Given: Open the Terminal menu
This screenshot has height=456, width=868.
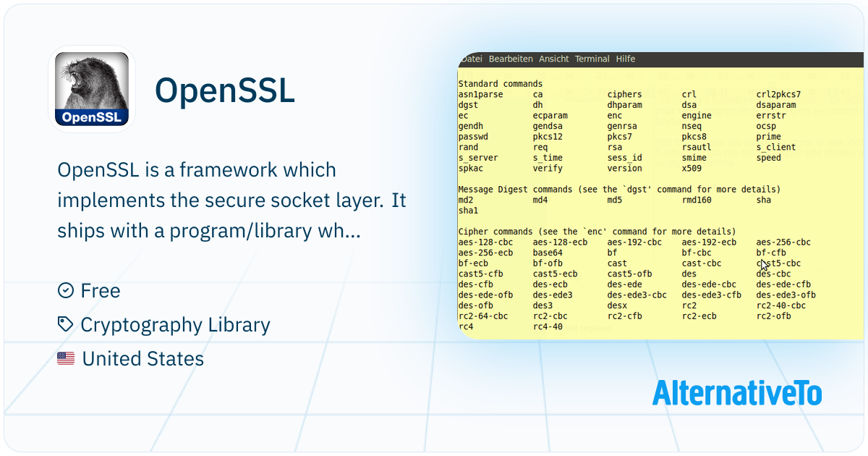Looking at the screenshot, I should (592, 59).
